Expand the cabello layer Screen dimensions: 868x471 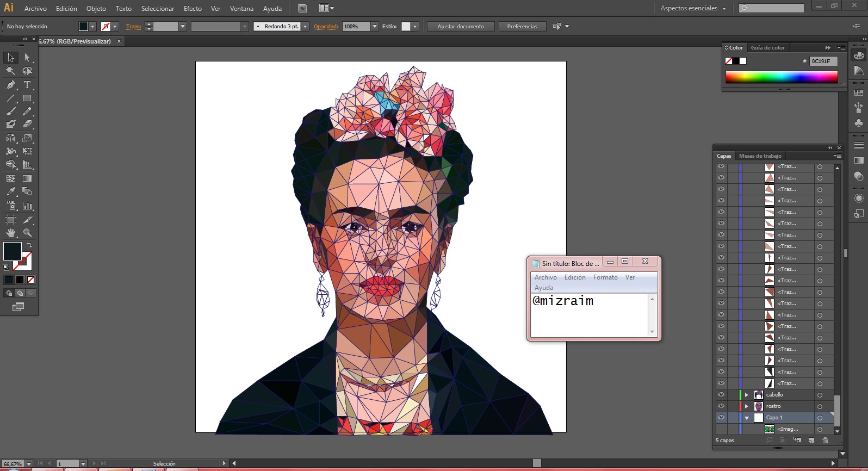point(747,395)
